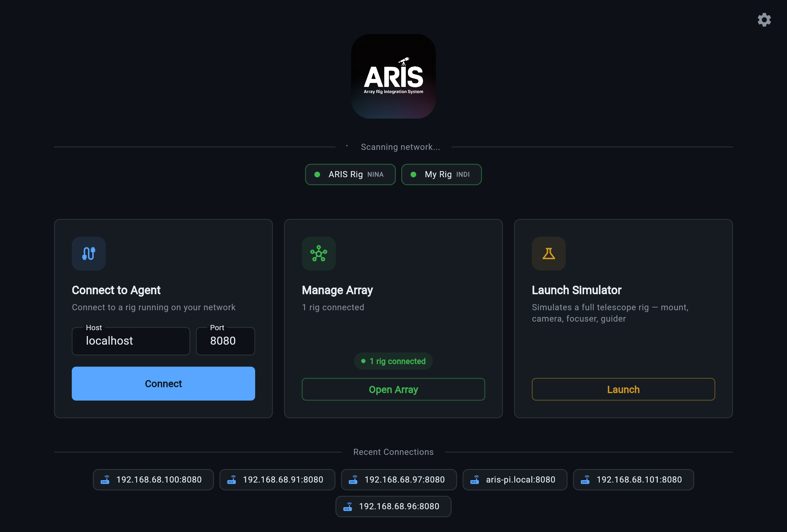Click the Launch Simulator title
Image resolution: width=787 pixels, height=532 pixels.
pos(576,290)
